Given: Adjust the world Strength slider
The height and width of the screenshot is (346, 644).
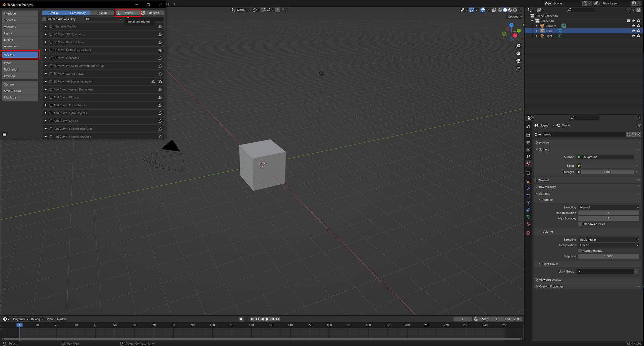Looking at the screenshot, I should [607, 172].
